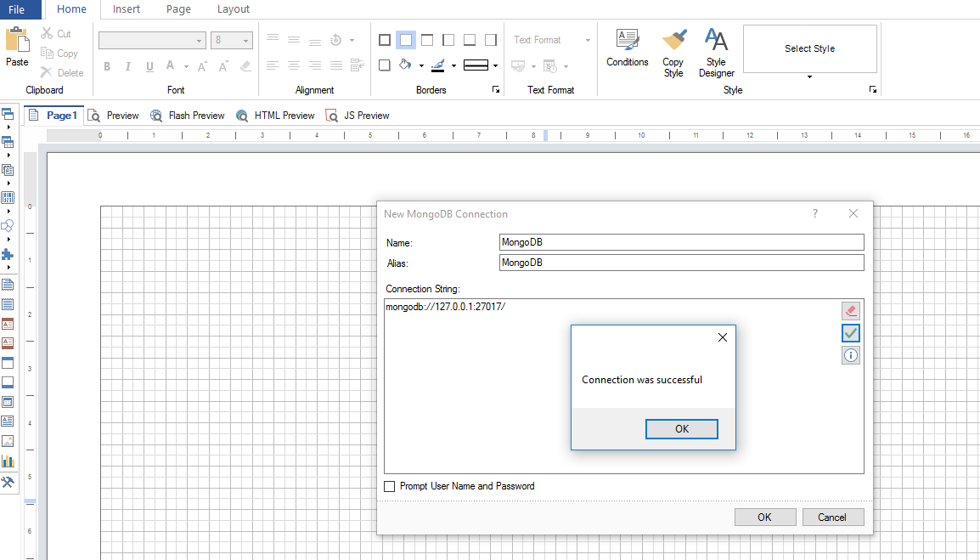Open the font name combo box
980x560 pixels.
152,40
